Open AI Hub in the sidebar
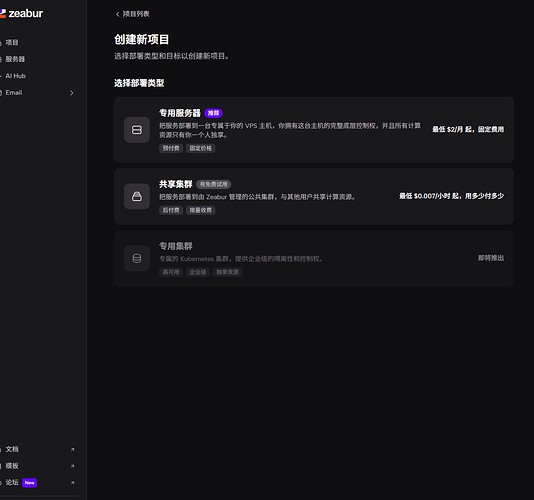The image size is (534, 500). [15, 76]
